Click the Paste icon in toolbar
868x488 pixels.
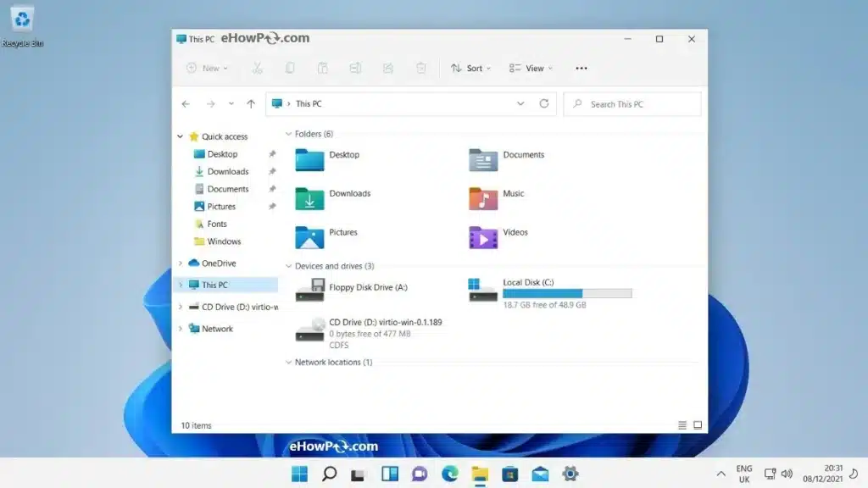click(323, 68)
